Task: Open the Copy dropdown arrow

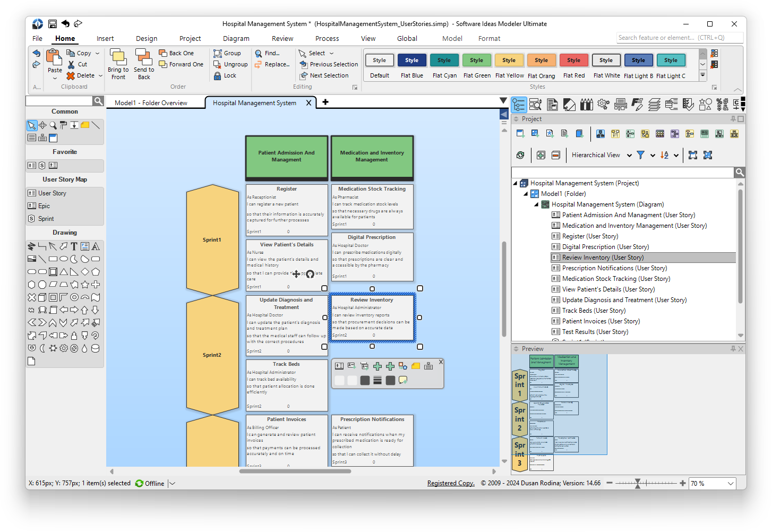Action: (x=97, y=53)
